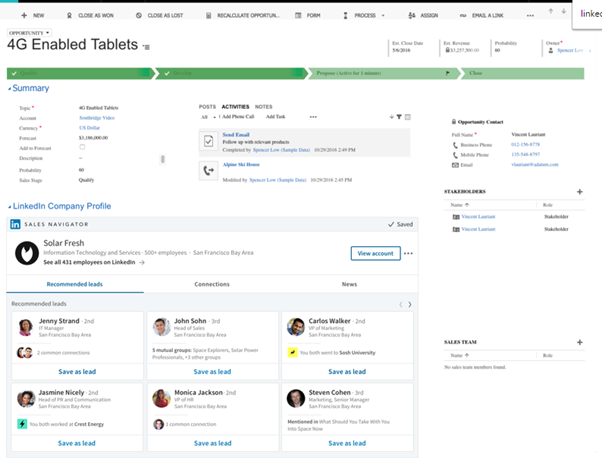Click Email a Link command
602x458 pixels.
click(482, 15)
